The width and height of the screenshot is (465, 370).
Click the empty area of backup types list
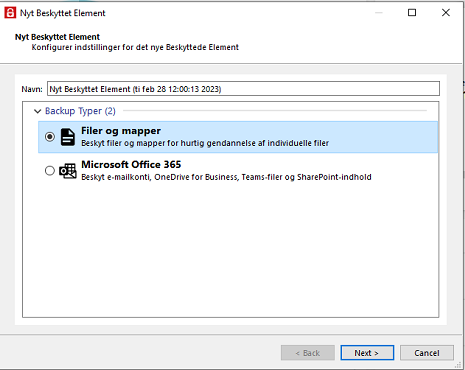click(231, 250)
